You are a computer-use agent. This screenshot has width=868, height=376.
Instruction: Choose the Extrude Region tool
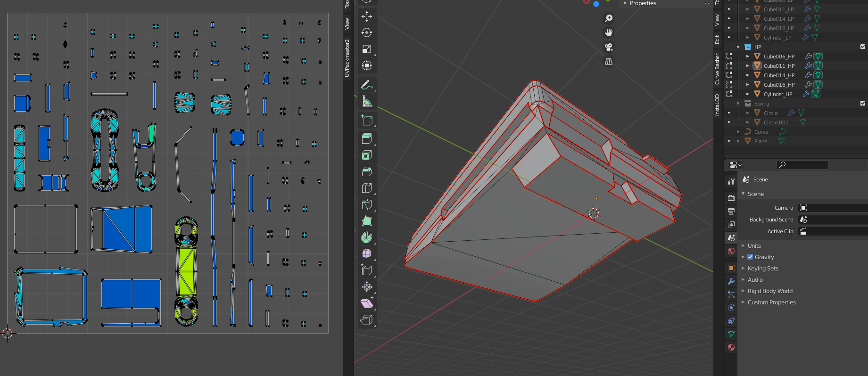pyautogui.click(x=366, y=139)
